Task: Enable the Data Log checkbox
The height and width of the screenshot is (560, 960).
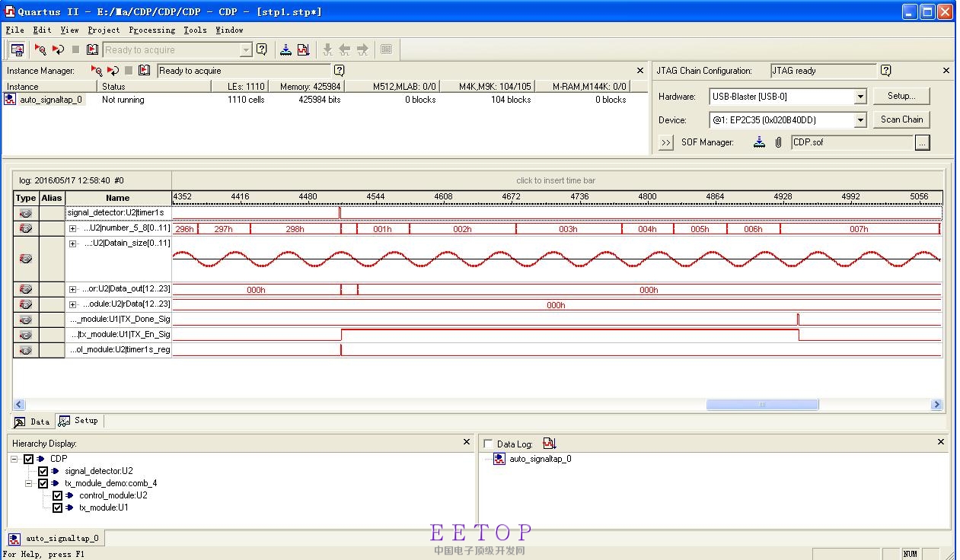Action: 488,444
